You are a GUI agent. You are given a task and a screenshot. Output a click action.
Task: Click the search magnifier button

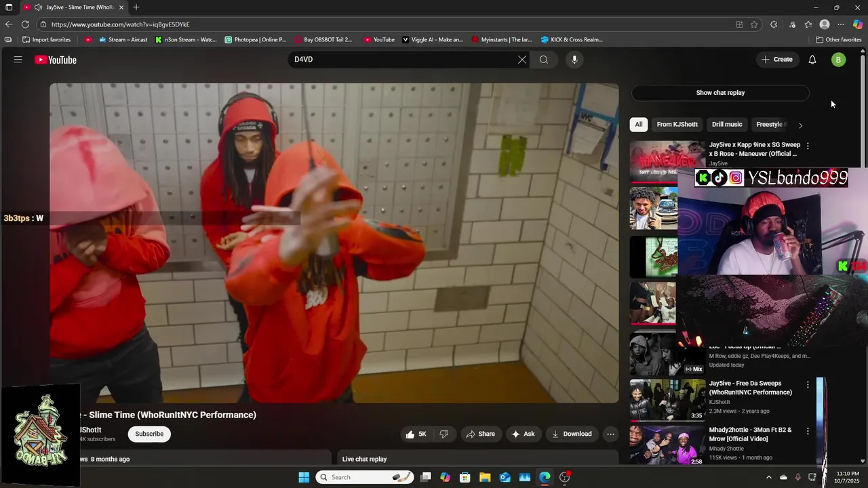point(544,60)
